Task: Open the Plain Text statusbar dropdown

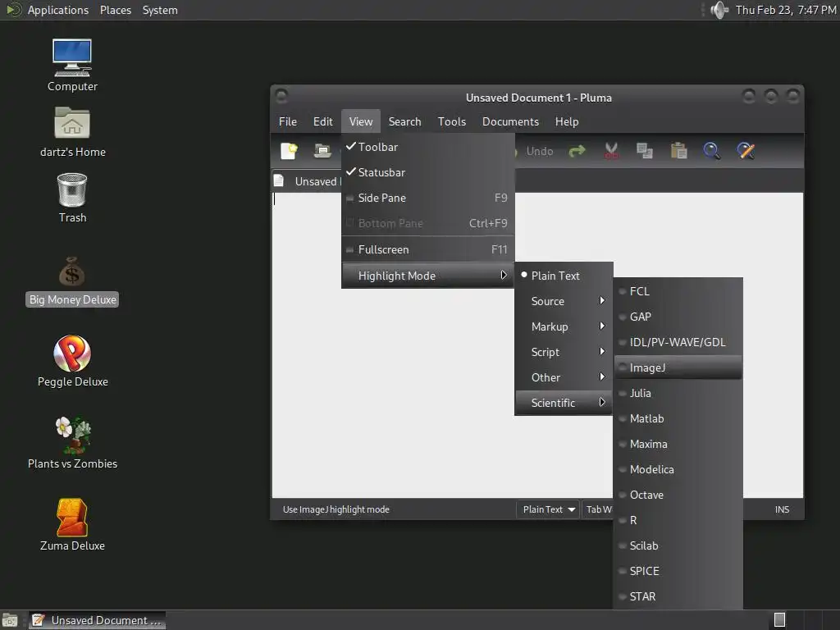Action: pos(548,509)
